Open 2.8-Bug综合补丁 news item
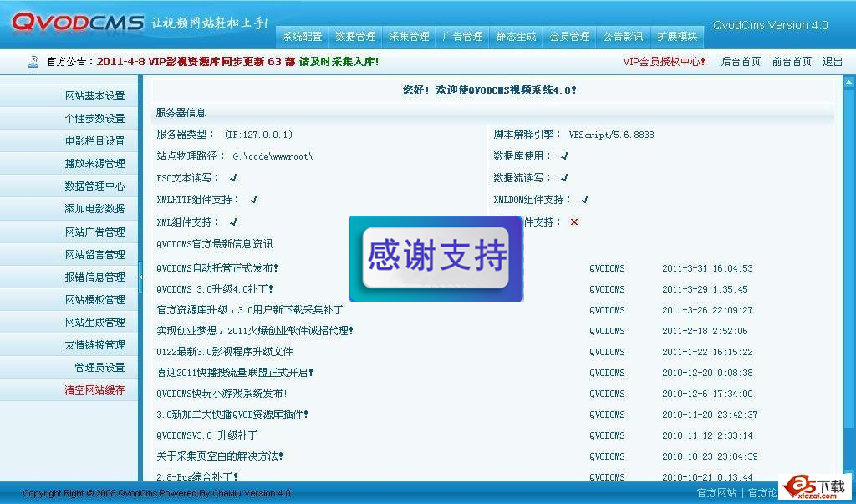Viewport: 856px width, 504px height. (x=197, y=476)
